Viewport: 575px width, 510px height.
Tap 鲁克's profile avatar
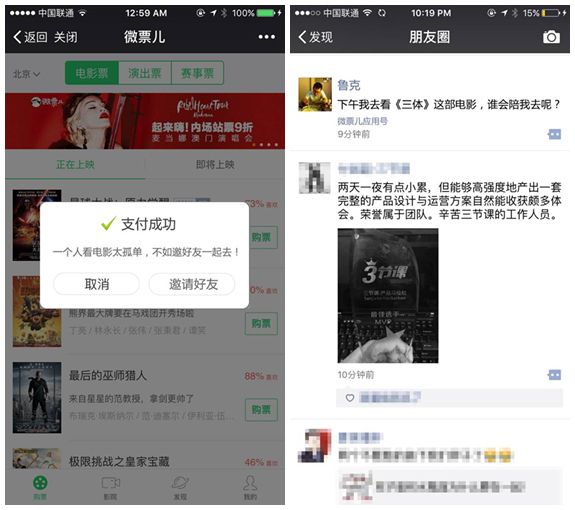click(315, 94)
